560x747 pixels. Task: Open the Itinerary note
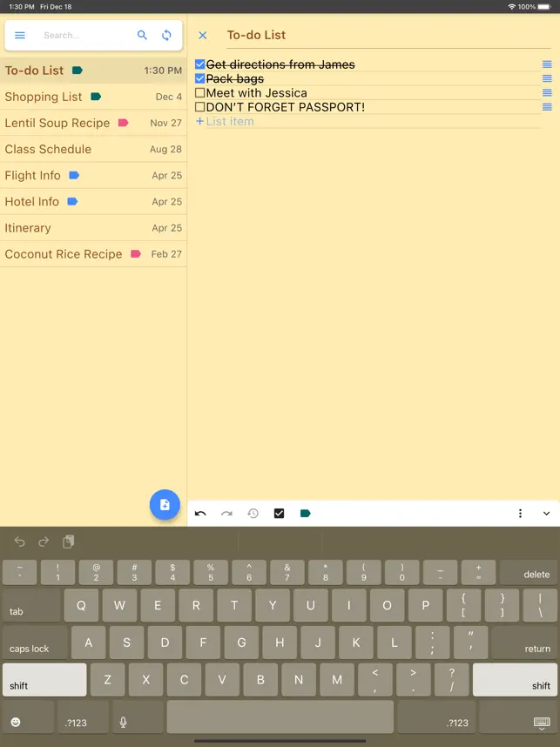tap(93, 228)
